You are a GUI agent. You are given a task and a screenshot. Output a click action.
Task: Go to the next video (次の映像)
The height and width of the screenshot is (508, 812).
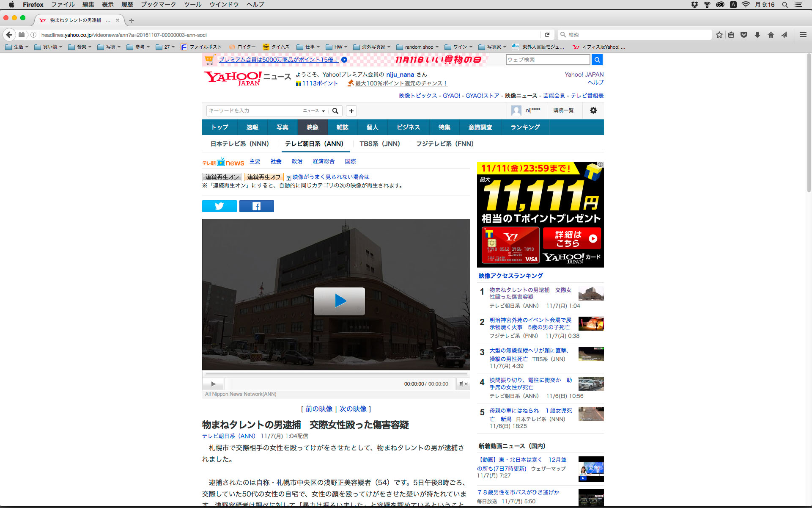pos(353,409)
